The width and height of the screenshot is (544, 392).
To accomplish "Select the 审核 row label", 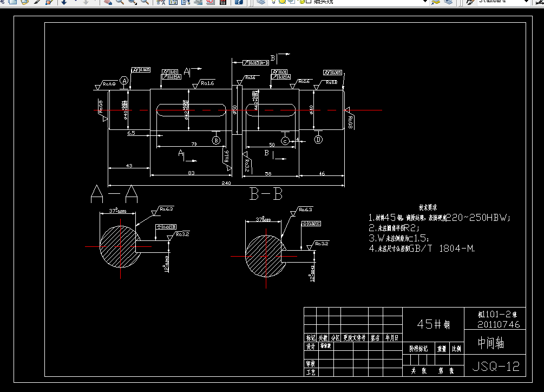I will point(311,363).
